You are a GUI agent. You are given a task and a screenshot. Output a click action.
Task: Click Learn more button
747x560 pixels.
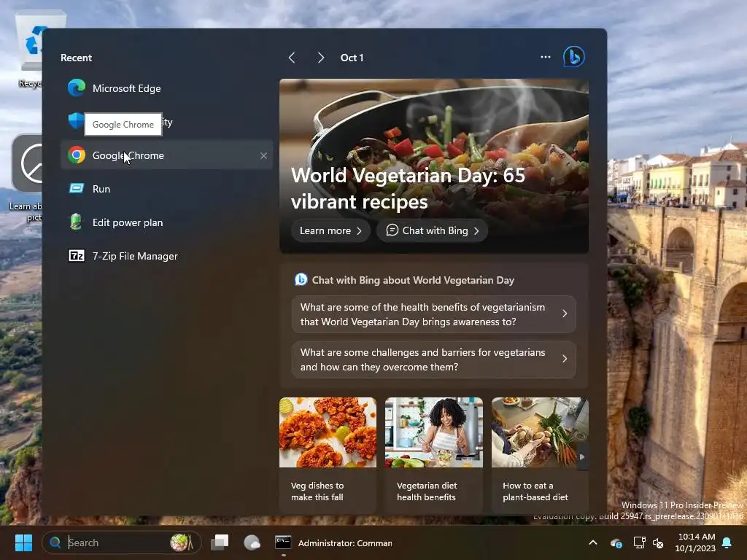coord(330,230)
